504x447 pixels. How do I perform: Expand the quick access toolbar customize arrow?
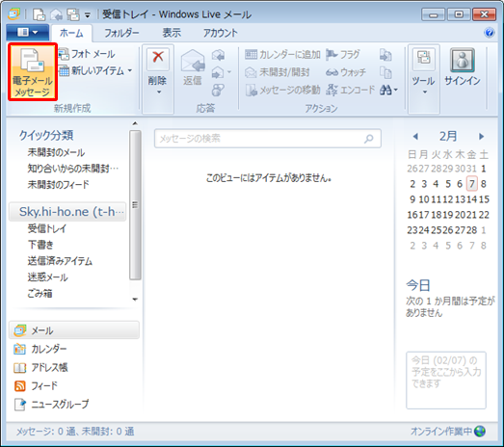click(88, 14)
